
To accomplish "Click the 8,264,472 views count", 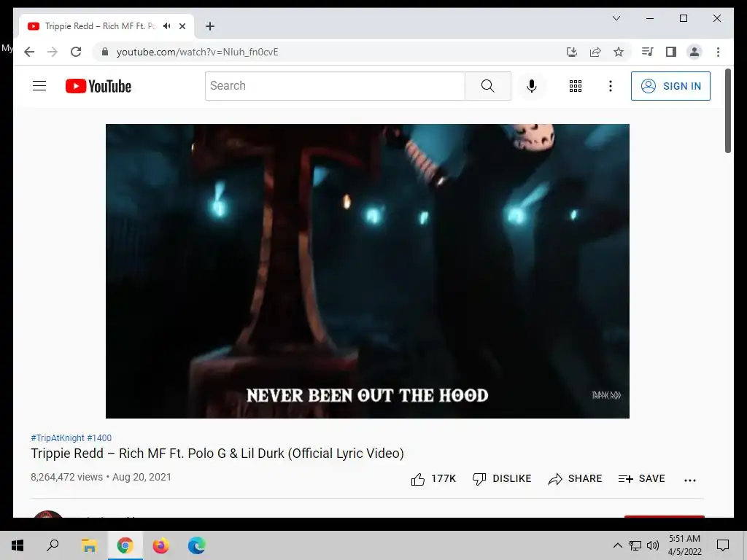I will tap(66, 477).
